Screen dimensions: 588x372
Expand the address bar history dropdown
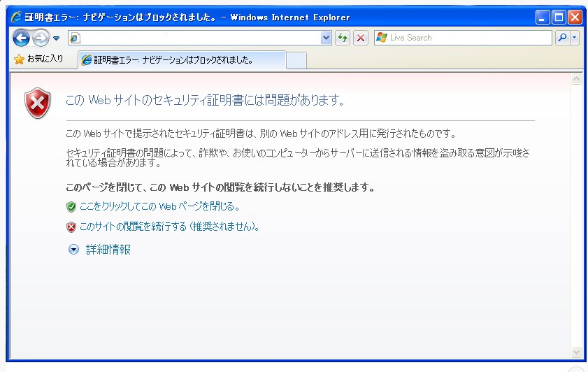pyautogui.click(x=326, y=38)
